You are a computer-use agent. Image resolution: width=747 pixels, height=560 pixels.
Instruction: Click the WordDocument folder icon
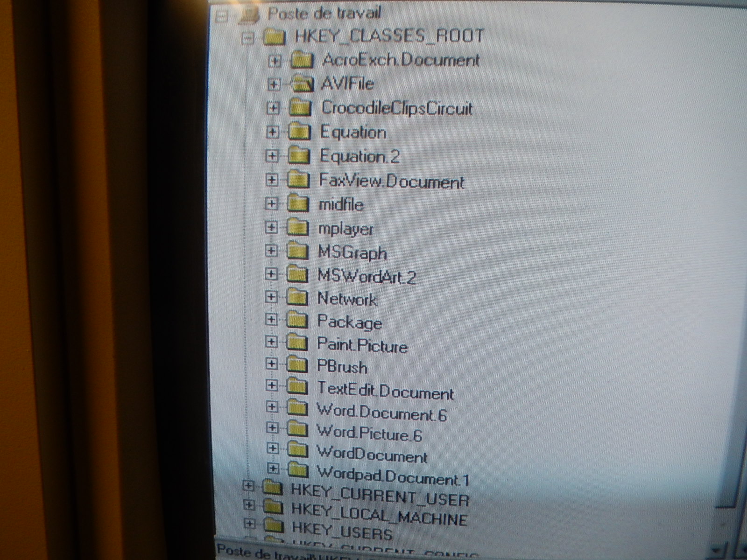click(x=297, y=449)
